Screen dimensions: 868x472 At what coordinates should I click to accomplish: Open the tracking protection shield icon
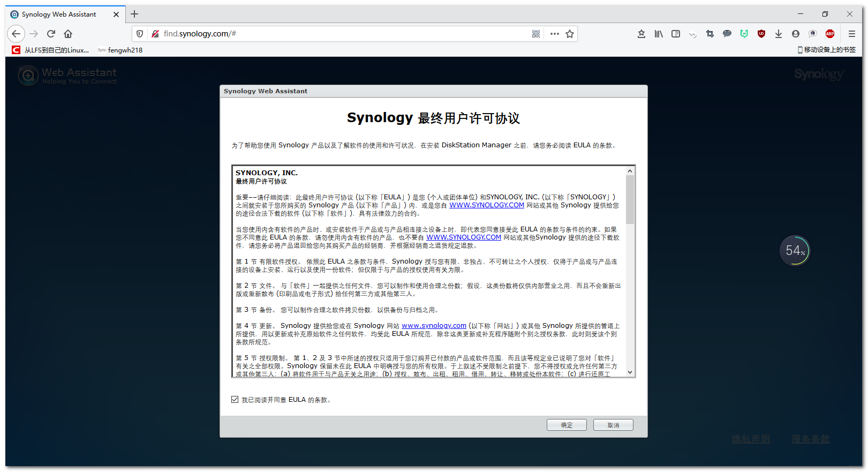140,34
